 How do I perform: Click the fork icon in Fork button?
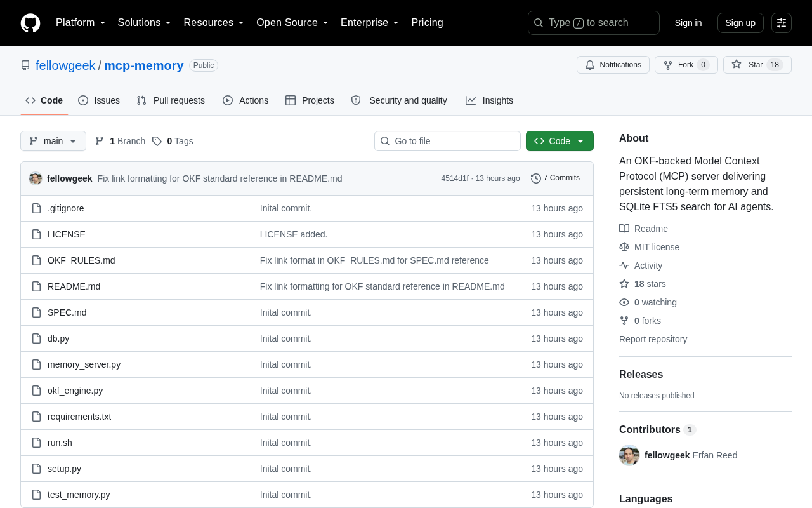668,65
